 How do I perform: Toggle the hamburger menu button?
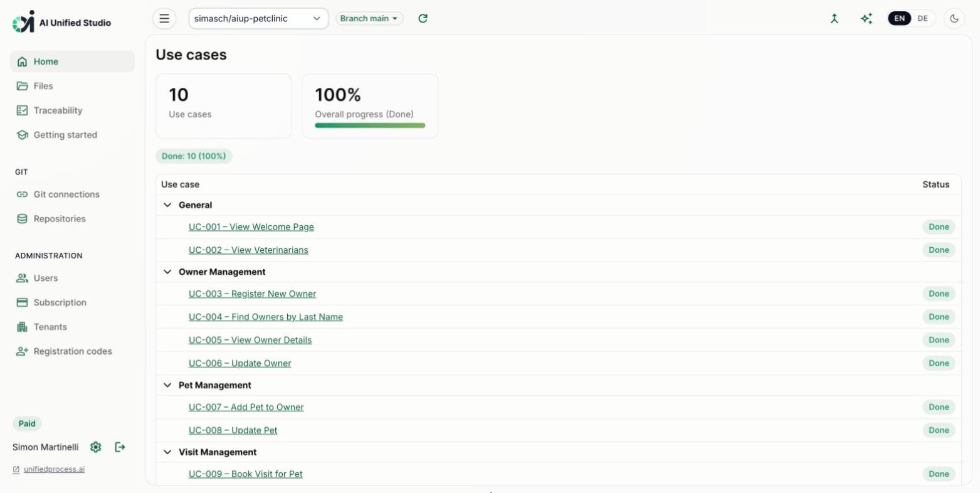[x=164, y=18]
